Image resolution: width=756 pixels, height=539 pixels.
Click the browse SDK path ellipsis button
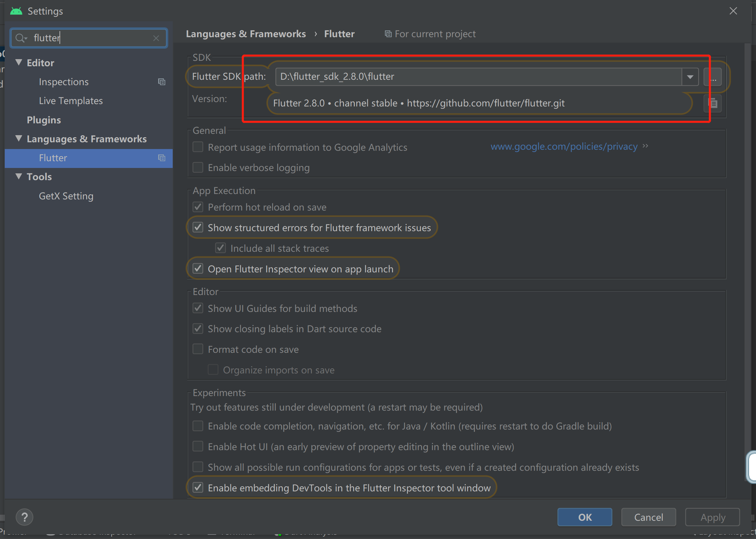pyautogui.click(x=713, y=77)
